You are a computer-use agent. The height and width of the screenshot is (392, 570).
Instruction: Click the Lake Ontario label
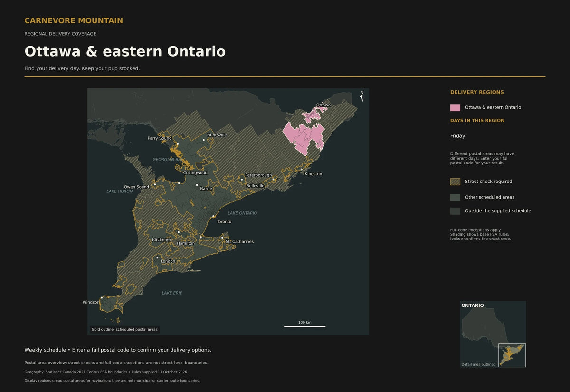tap(242, 213)
